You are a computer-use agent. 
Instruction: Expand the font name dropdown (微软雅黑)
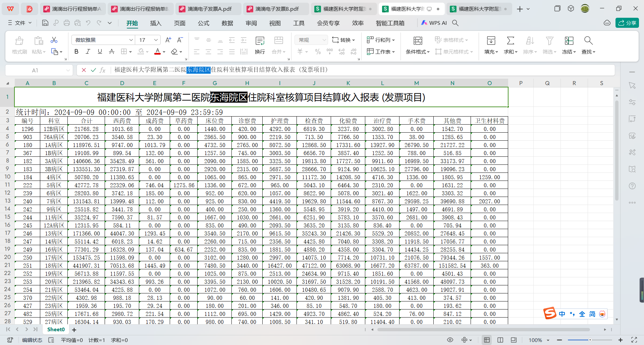coord(131,40)
